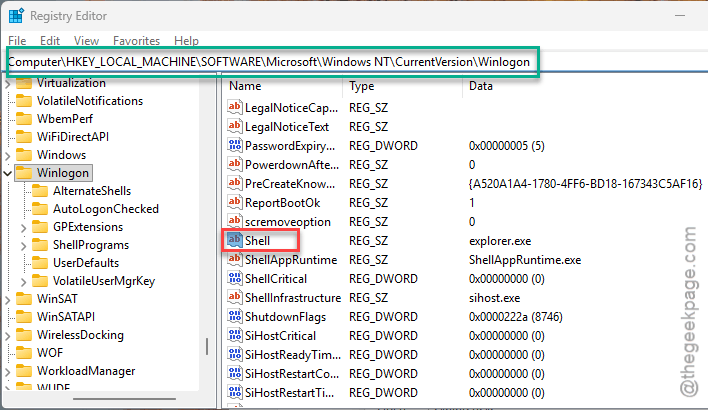Click the ShellCritical DWORD value icon
Viewport: 708px width, 410px height.
(x=234, y=279)
